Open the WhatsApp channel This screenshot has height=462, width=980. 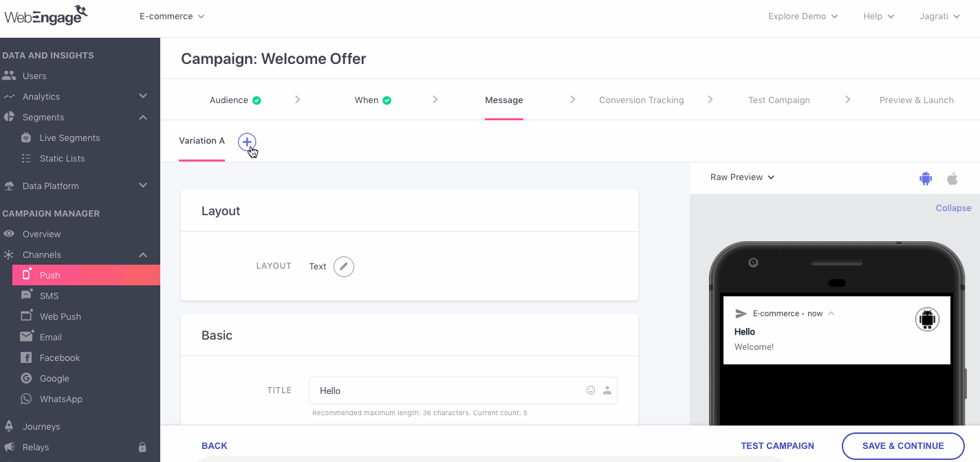(61, 399)
